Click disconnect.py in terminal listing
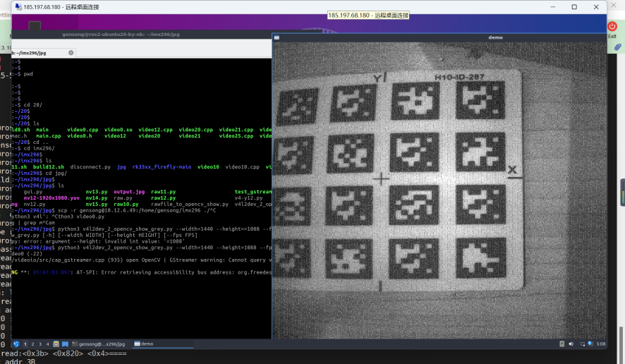The width and height of the screenshot is (625, 364). (x=90, y=167)
